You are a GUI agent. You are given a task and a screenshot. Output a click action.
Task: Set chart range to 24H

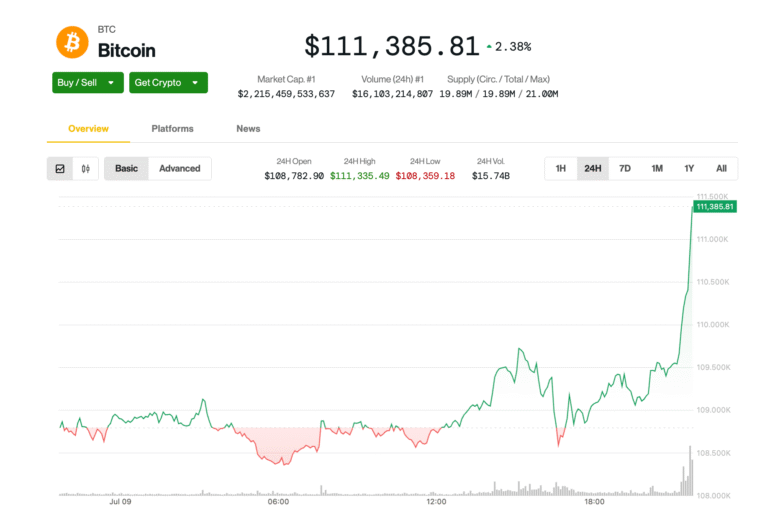pyautogui.click(x=593, y=169)
